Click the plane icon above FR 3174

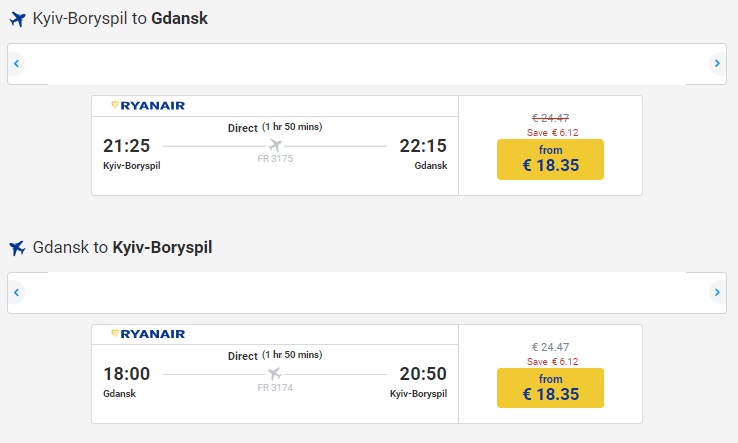point(275,374)
